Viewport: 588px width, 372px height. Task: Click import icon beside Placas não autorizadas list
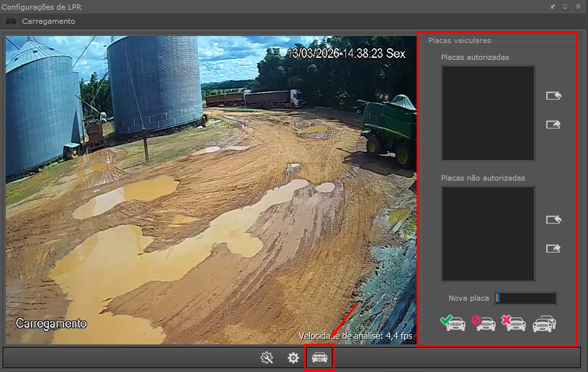(553, 220)
